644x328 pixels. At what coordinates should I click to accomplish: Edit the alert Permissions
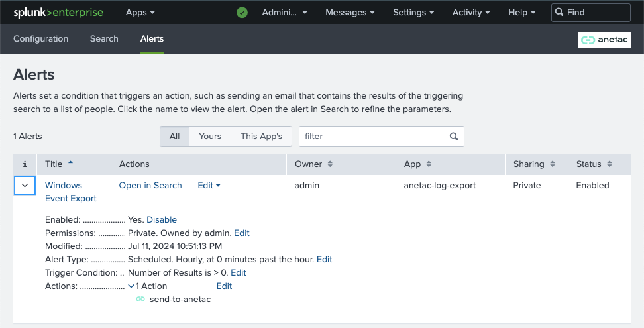point(241,233)
